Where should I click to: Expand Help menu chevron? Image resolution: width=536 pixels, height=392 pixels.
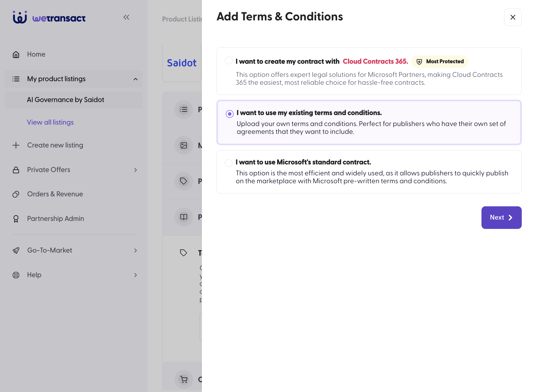pyautogui.click(x=136, y=275)
